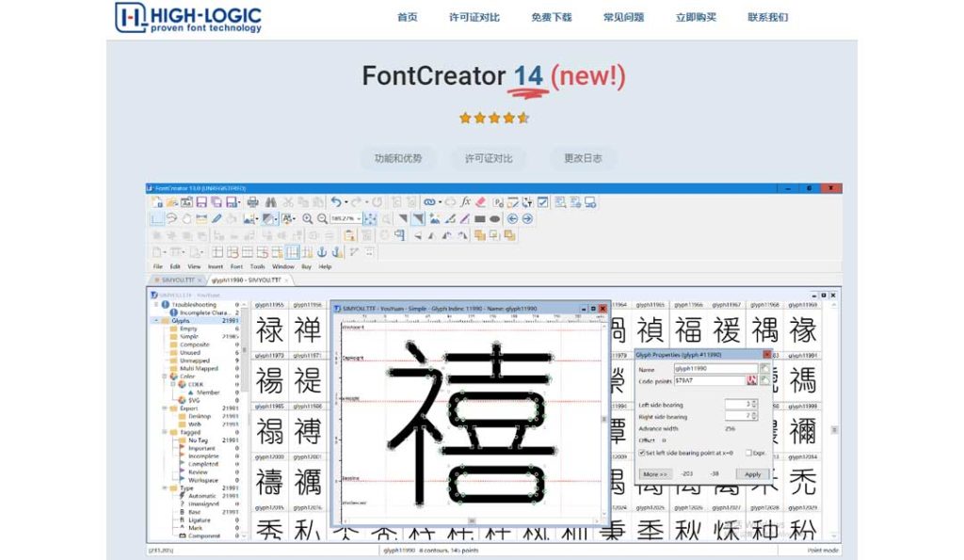The width and height of the screenshot is (964, 560).
Task: Click the zoom out magnifier icon
Action: pyautogui.click(x=322, y=219)
